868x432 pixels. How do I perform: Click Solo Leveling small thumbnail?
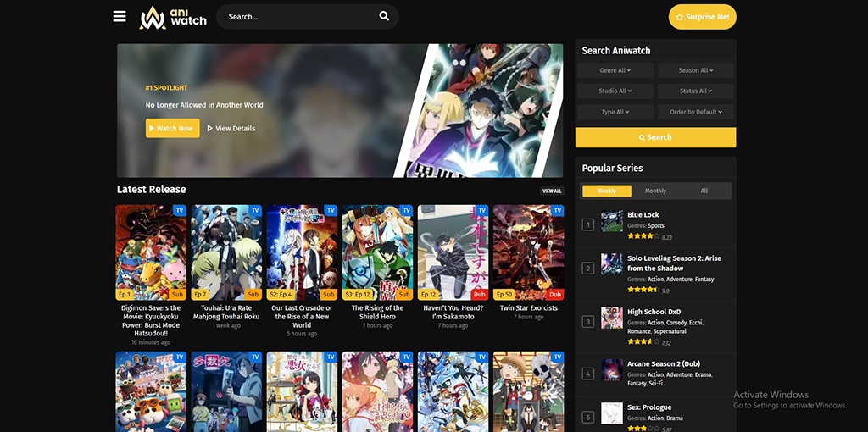[612, 264]
